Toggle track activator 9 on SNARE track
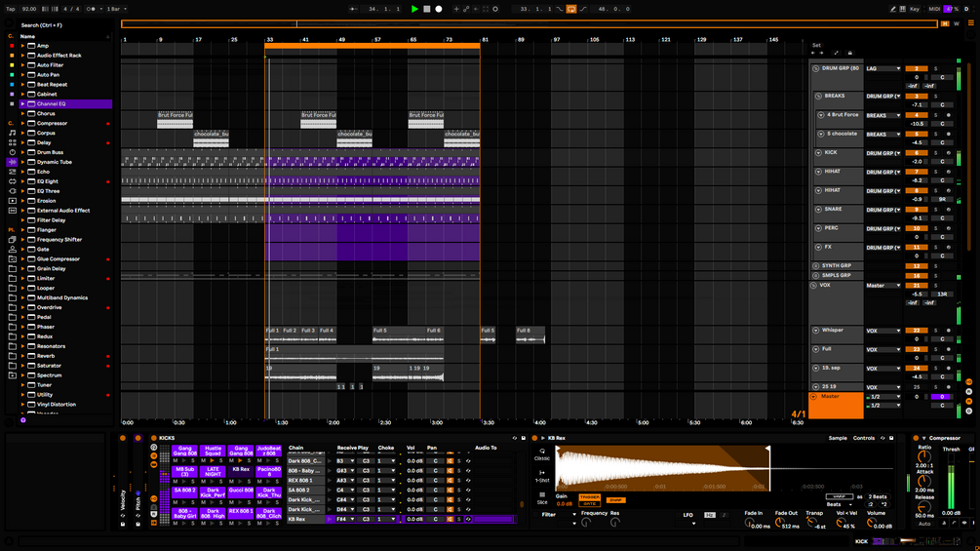This screenshot has height=551, width=980. (917, 210)
